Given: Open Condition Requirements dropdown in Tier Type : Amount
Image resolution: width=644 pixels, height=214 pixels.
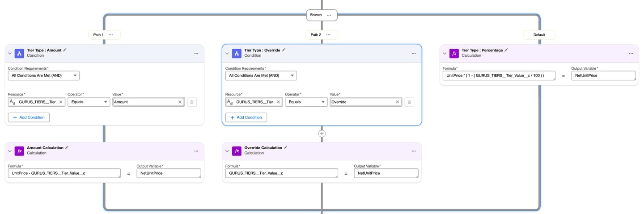Looking at the screenshot, I should click(x=44, y=76).
